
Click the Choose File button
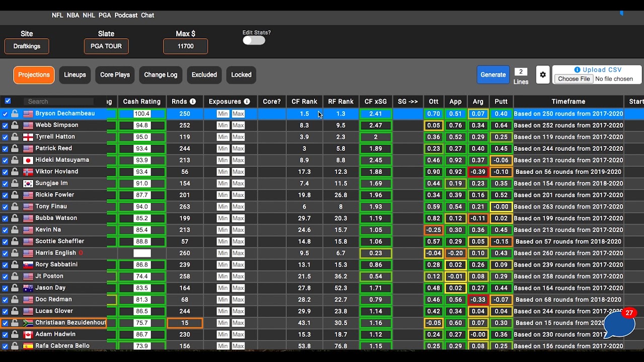[x=574, y=79]
